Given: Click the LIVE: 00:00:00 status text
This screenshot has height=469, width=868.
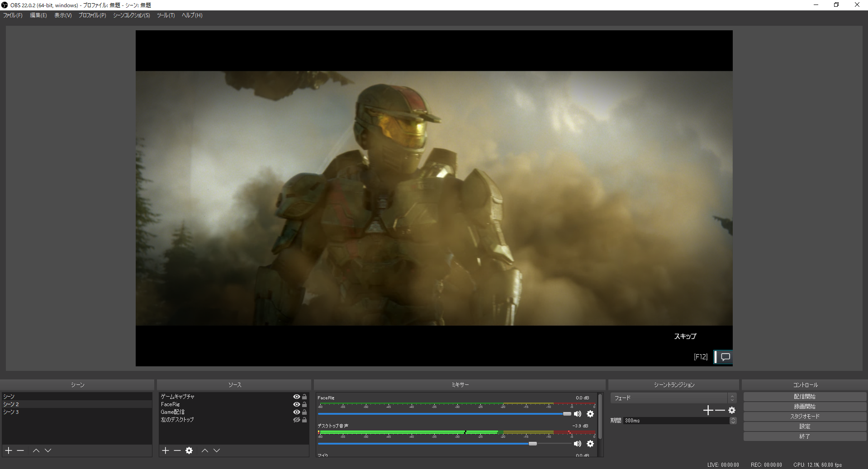Looking at the screenshot, I should [723, 465].
